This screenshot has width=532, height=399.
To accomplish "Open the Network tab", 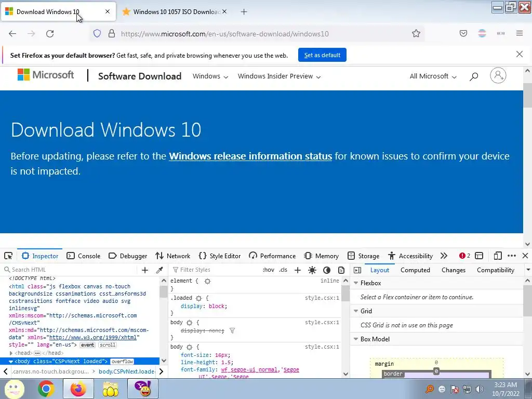I will pyautogui.click(x=172, y=256).
